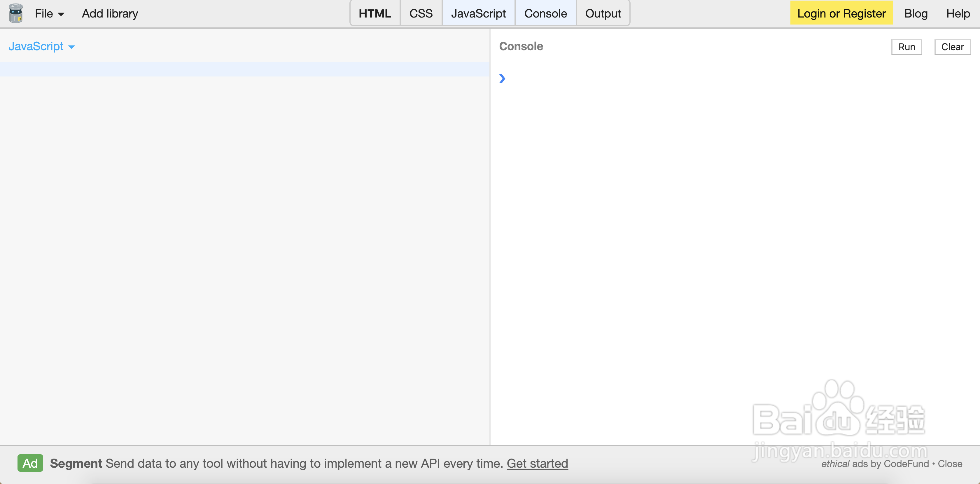
Task: Open the Blog link
Action: 915,14
